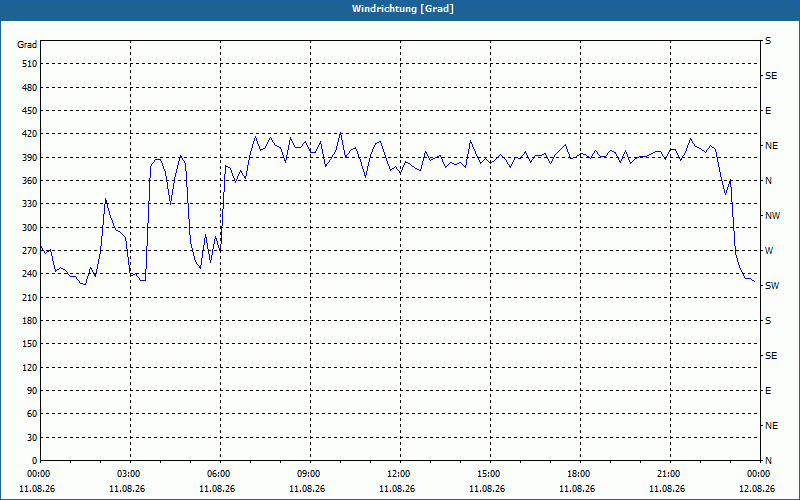Select the 450 y-axis value

pos(30,111)
